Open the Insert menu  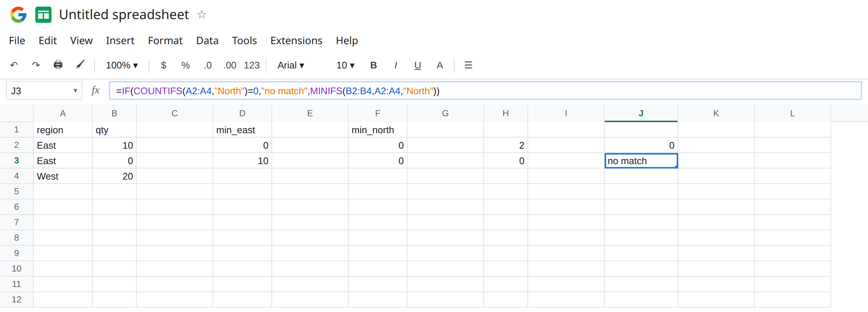coord(120,40)
